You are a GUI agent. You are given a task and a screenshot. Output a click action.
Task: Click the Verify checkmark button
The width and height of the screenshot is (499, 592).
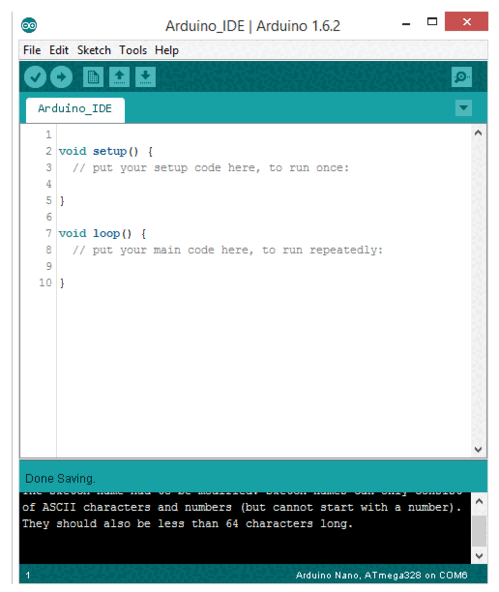click(x=35, y=77)
